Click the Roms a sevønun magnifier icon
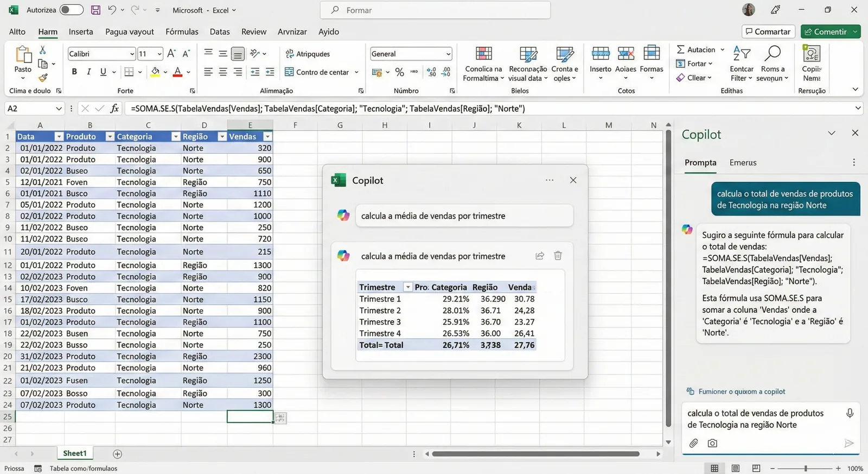This screenshot has height=474, width=868. point(773,54)
